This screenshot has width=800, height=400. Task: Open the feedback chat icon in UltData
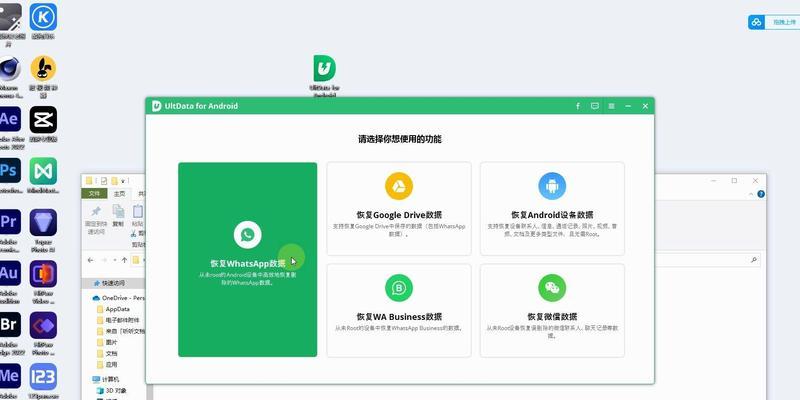coord(594,106)
